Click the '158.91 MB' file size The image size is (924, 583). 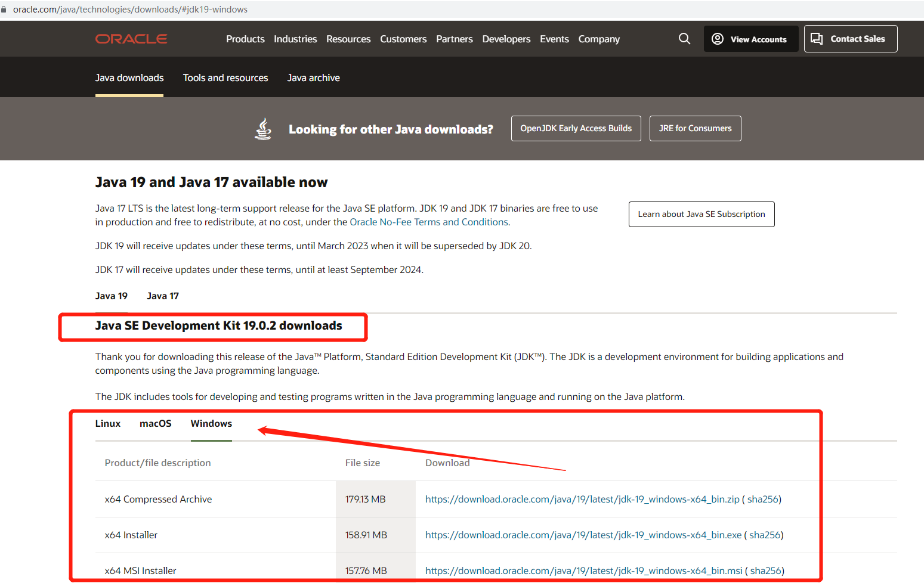point(366,535)
